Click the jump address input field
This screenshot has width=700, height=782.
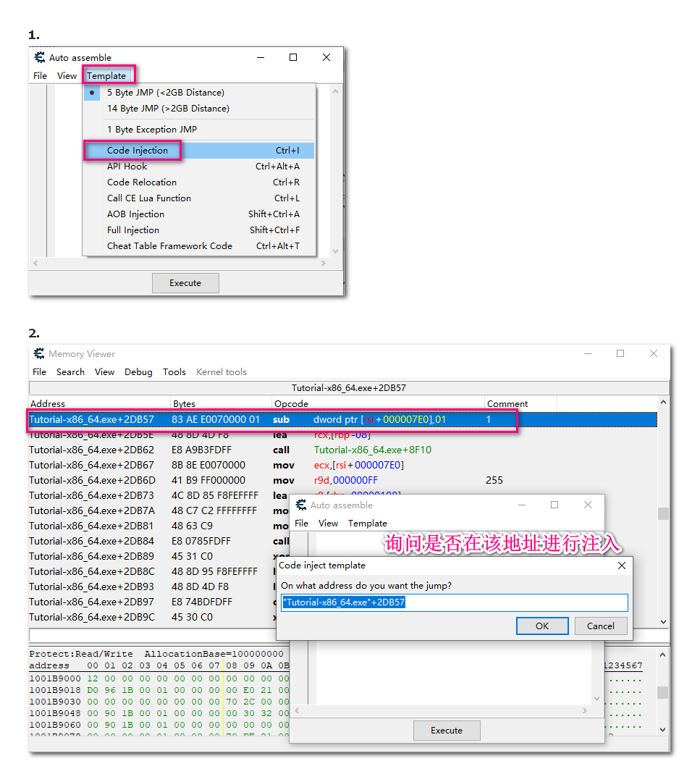point(454,602)
